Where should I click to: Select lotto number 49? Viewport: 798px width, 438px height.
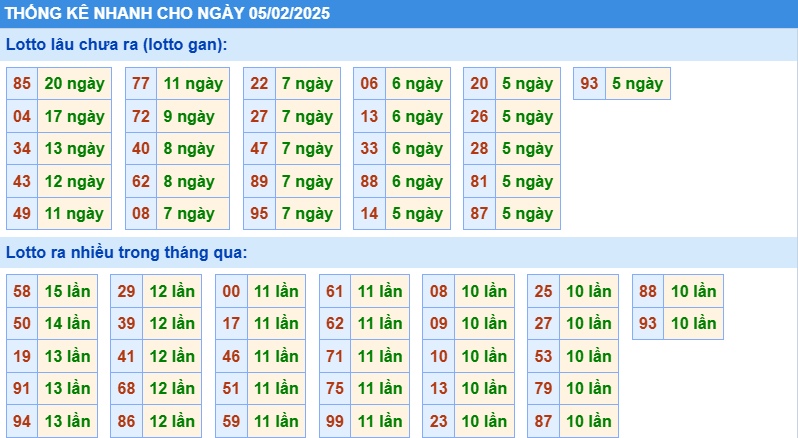(22, 213)
